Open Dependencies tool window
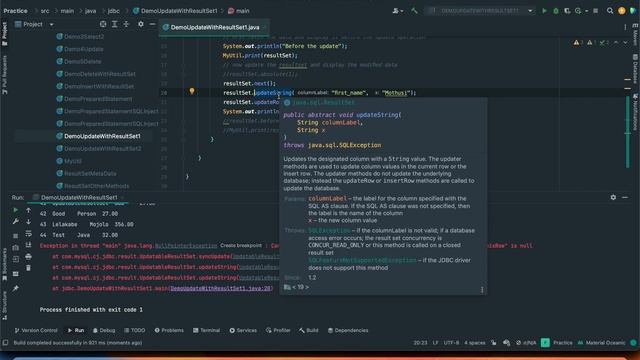The image size is (640, 360). pos(348,331)
